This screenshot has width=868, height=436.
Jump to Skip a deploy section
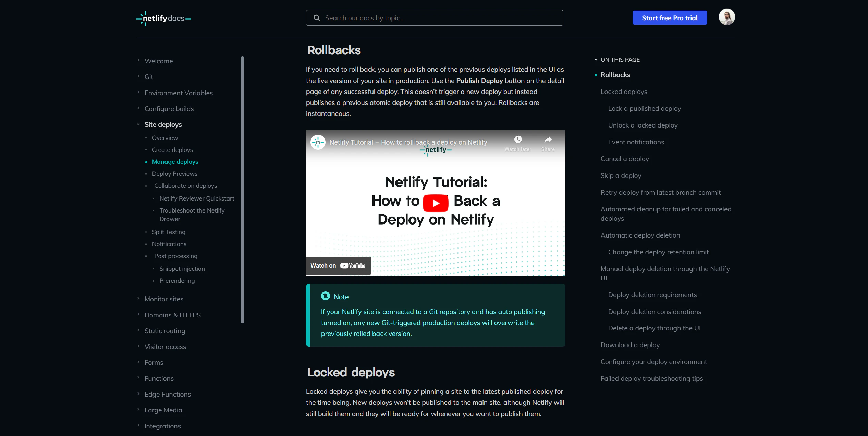[621, 175]
